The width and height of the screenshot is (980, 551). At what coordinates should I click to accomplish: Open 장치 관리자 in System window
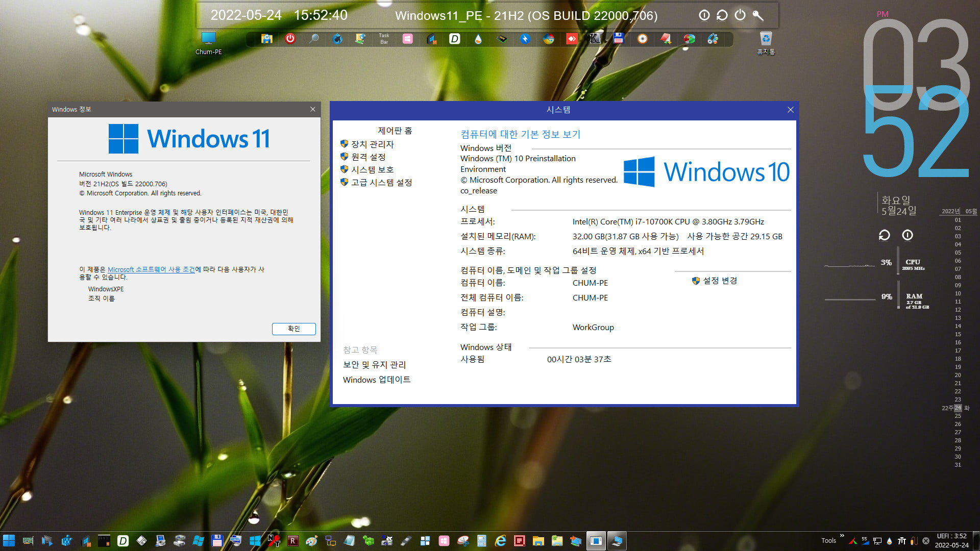372,144
